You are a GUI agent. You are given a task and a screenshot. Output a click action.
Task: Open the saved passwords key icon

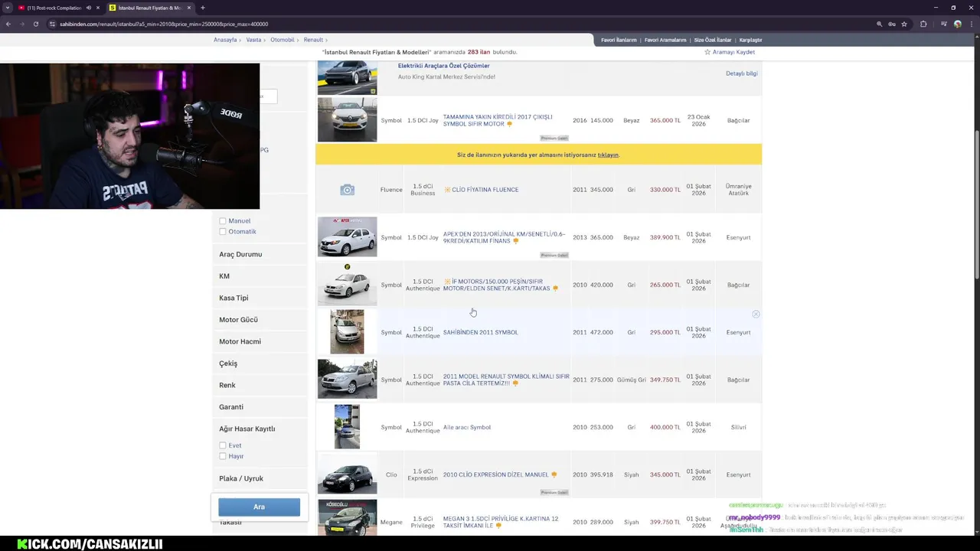pyautogui.click(x=891, y=24)
